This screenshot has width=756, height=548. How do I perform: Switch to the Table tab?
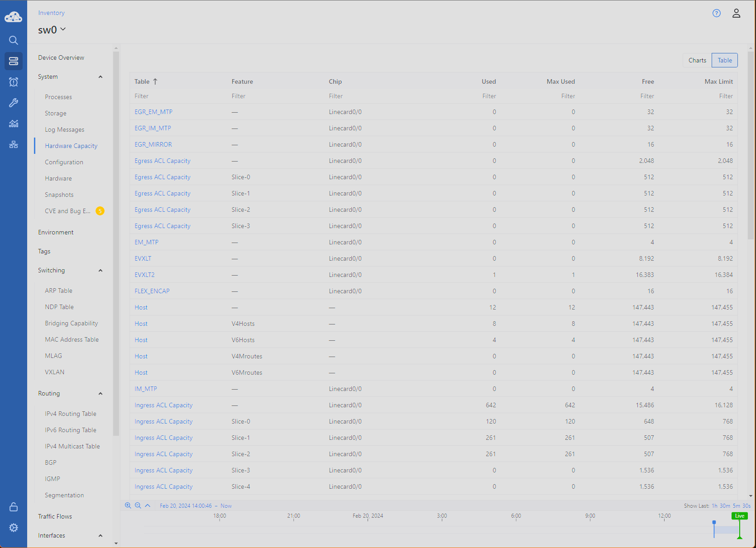[724, 60]
